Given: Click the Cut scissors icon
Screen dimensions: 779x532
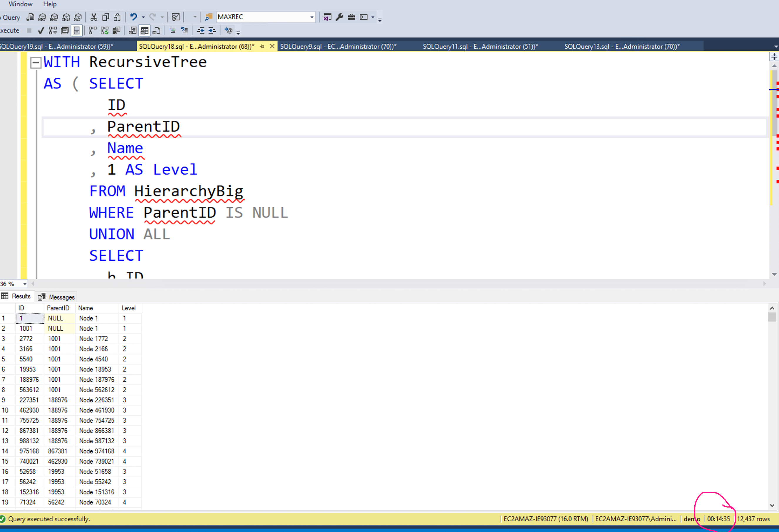Looking at the screenshot, I should pyautogui.click(x=94, y=17).
